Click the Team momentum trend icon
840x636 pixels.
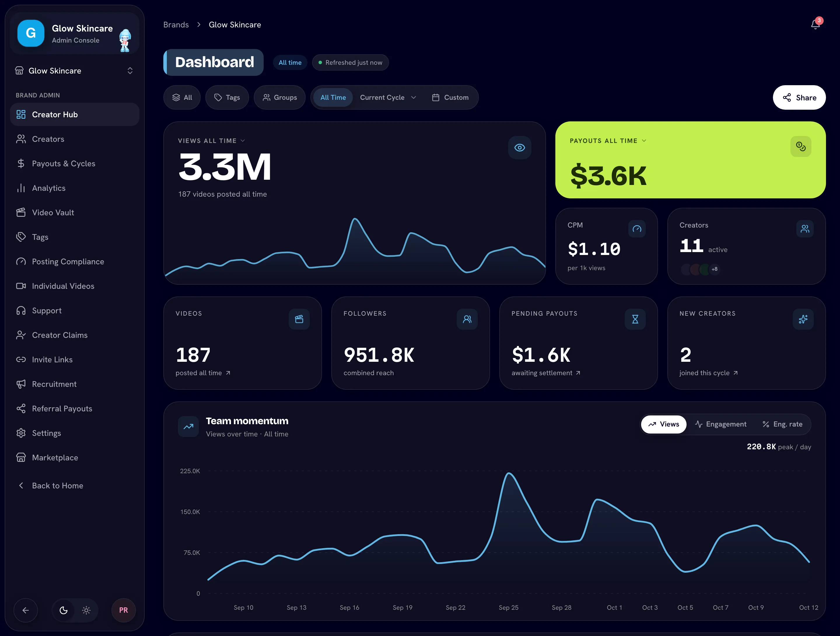(x=188, y=427)
